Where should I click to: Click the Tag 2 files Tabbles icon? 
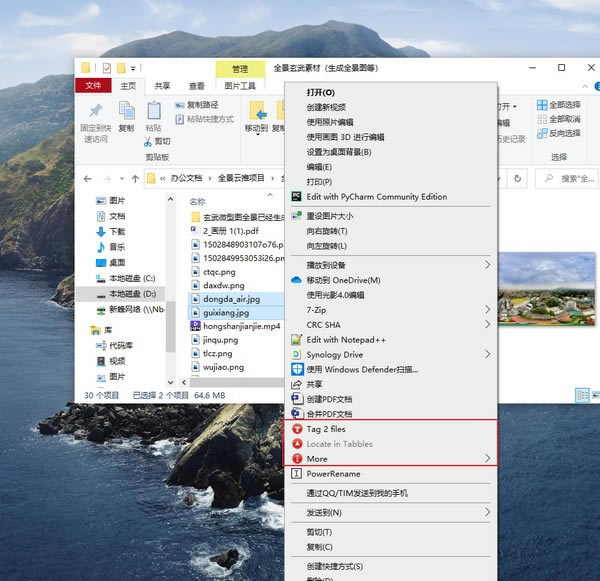(x=296, y=429)
